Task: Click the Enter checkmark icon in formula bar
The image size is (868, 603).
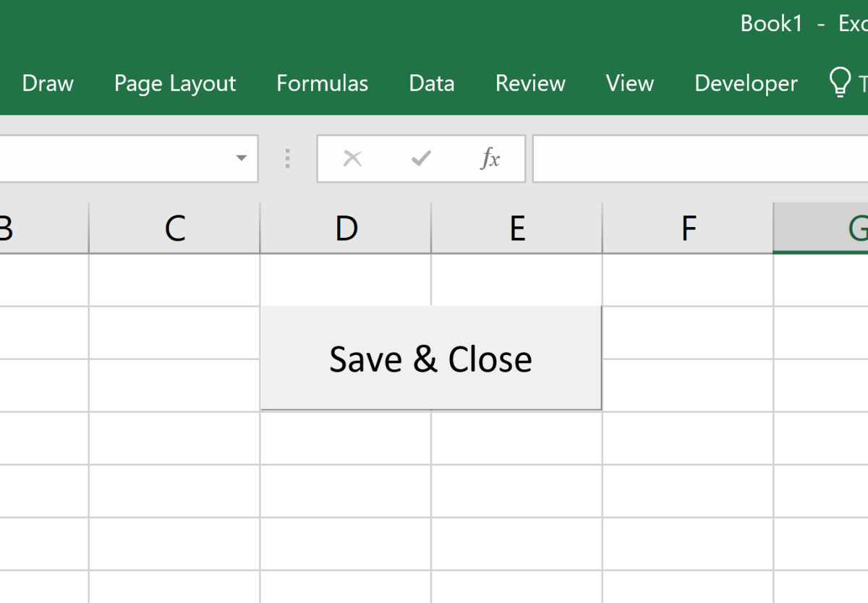Action: coord(421,159)
